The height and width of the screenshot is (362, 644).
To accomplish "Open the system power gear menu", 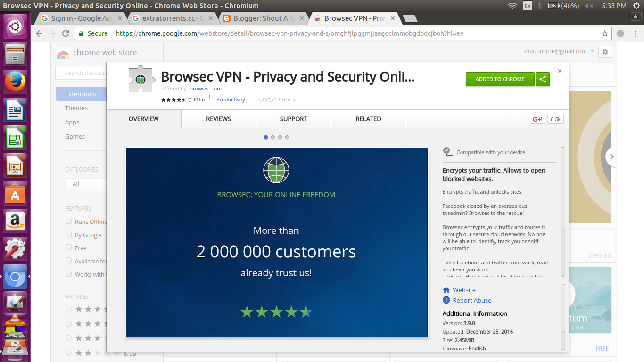I will pyautogui.click(x=636, y=6).
